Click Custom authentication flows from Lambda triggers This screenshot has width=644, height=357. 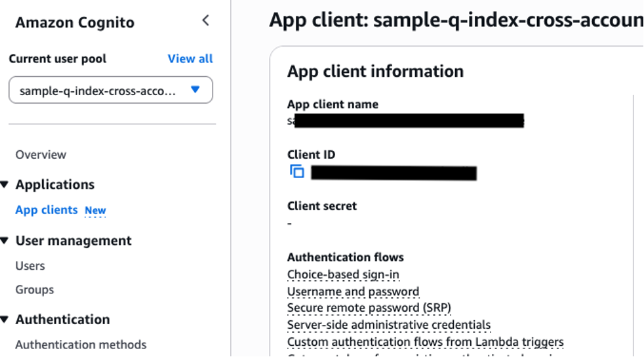(426, 342)
